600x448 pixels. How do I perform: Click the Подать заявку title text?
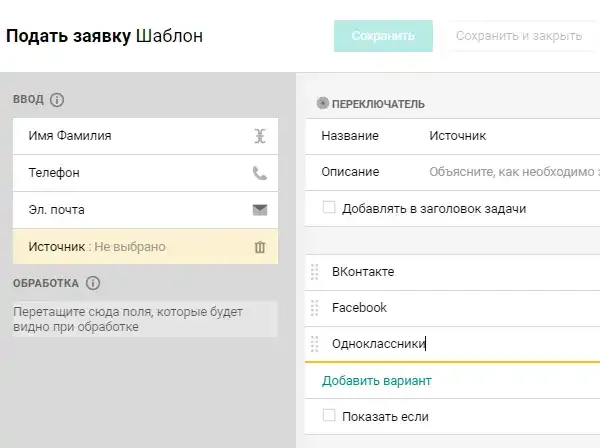click(x=68, y=36)
